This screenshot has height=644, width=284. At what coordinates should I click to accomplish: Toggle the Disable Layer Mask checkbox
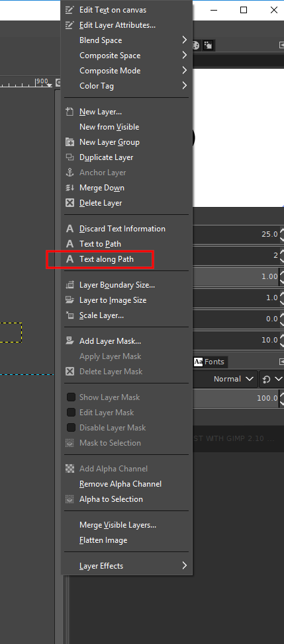tap(71, 428)
